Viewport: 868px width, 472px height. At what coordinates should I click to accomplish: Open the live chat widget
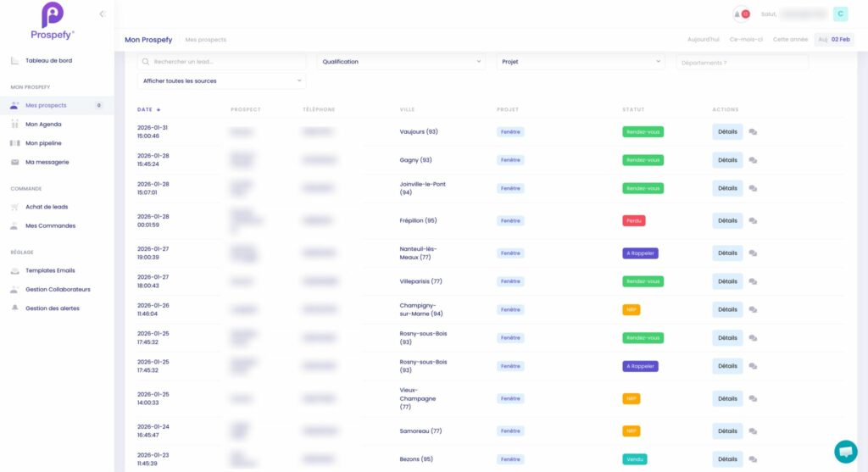pos(845,452)
